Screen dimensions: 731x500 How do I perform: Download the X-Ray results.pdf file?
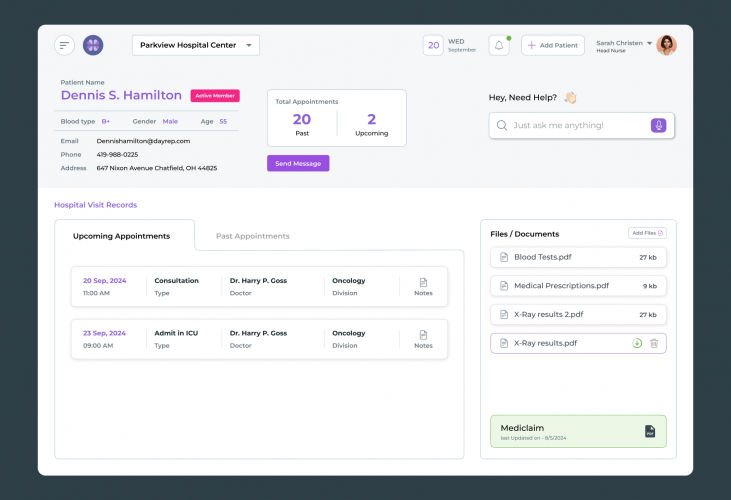pos(637,343)
